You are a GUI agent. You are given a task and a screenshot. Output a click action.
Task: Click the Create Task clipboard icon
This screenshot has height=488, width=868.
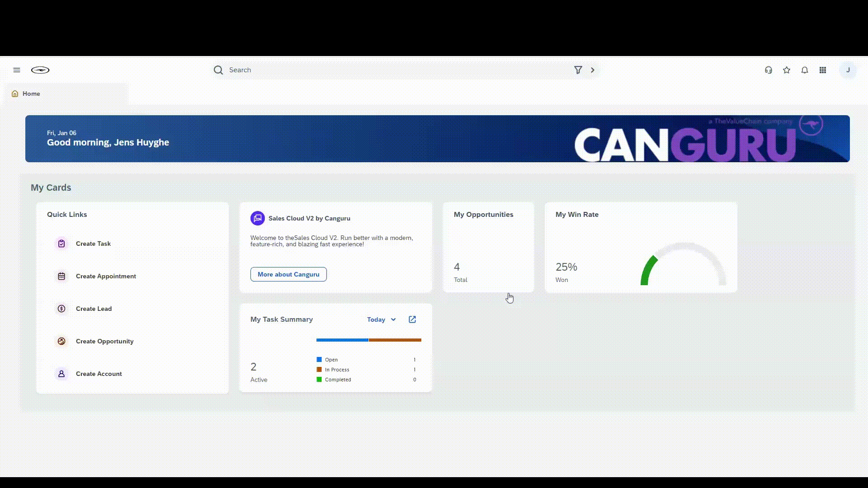[x=61, y=244]
